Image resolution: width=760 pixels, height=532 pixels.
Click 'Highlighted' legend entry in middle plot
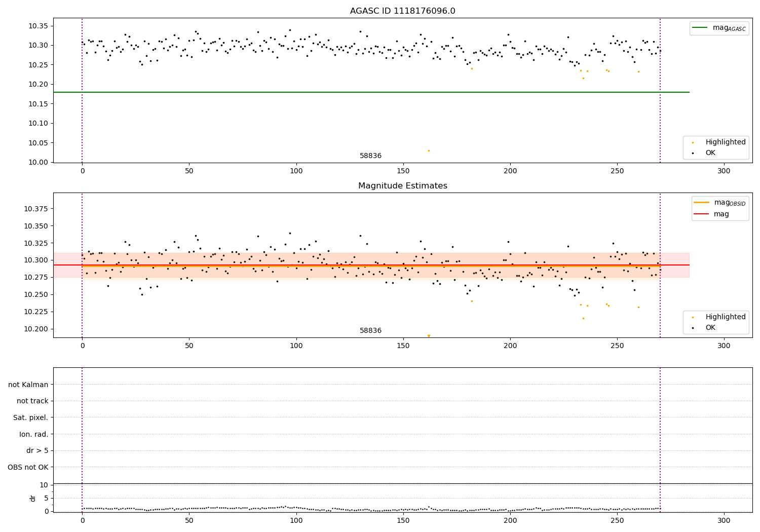point(726,317)
